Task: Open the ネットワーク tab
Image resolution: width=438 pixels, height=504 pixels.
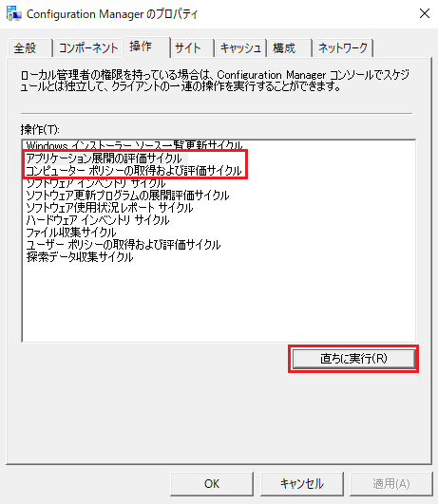Action: click(x=343, y=48)
